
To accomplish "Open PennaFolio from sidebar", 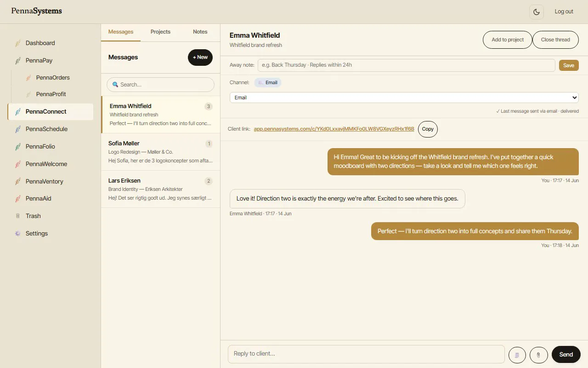I will click(x=51, y=147).
